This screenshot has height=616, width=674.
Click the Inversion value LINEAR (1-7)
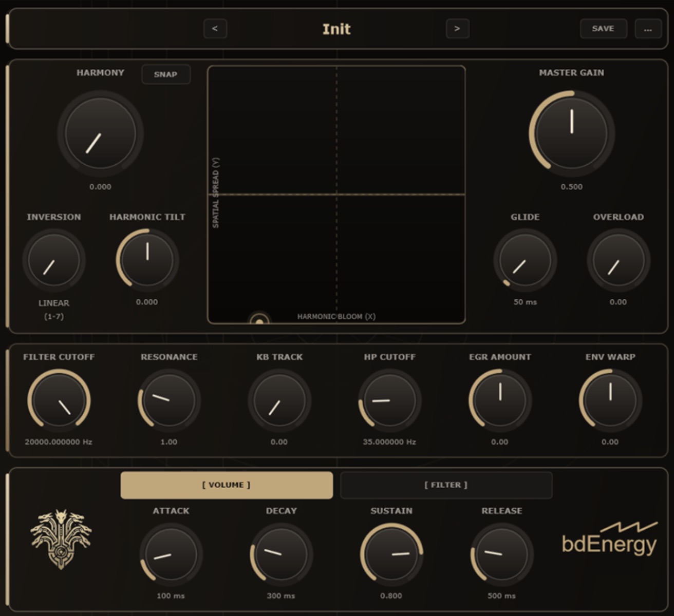pos(54,310)
